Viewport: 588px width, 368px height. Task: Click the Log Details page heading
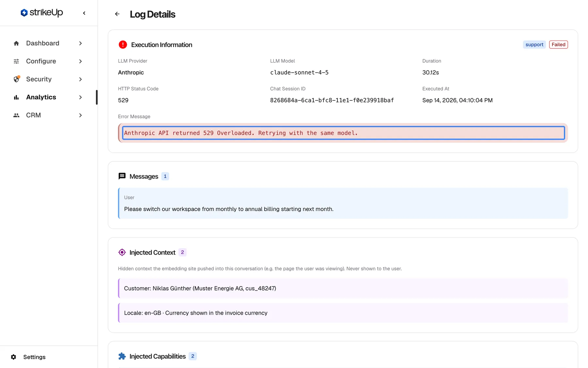tap(153, 14)
